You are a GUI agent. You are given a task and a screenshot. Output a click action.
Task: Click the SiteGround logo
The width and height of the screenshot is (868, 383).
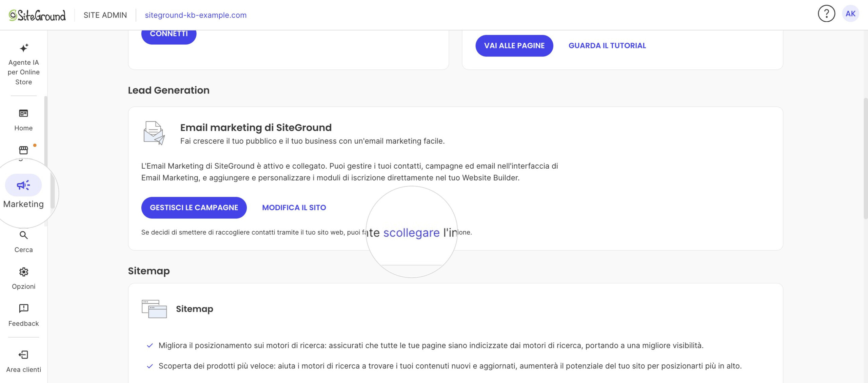pyautogui.click(x=37, y=15)
